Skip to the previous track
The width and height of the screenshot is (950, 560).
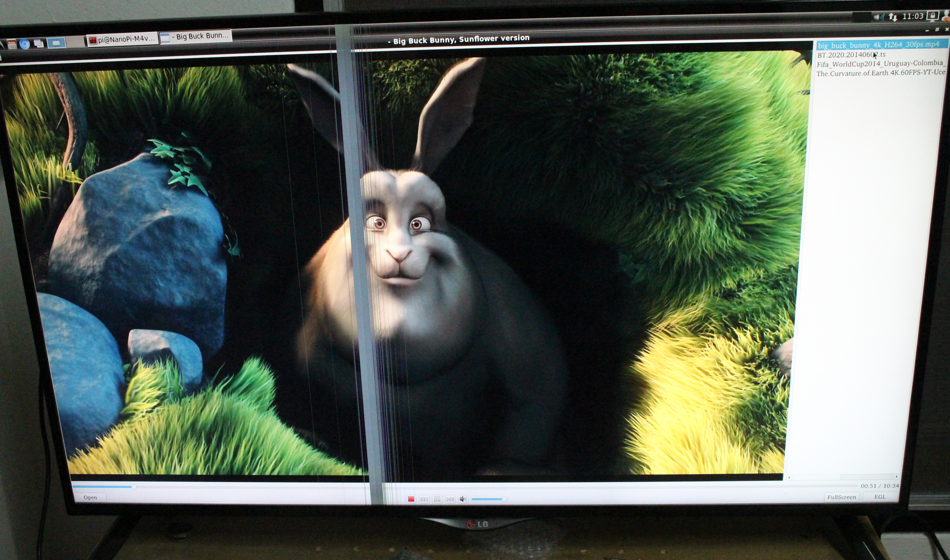point(424,499)
